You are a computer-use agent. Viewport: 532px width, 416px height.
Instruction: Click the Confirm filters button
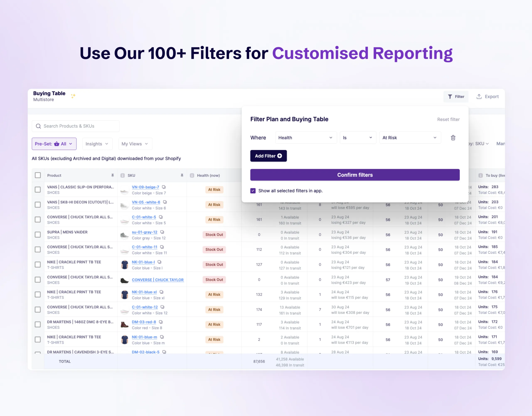(355, 175)
